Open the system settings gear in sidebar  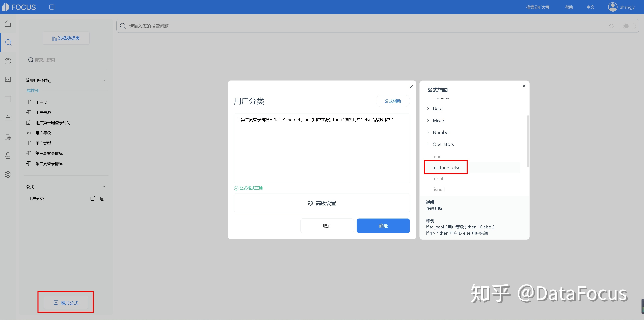[8, 174]
